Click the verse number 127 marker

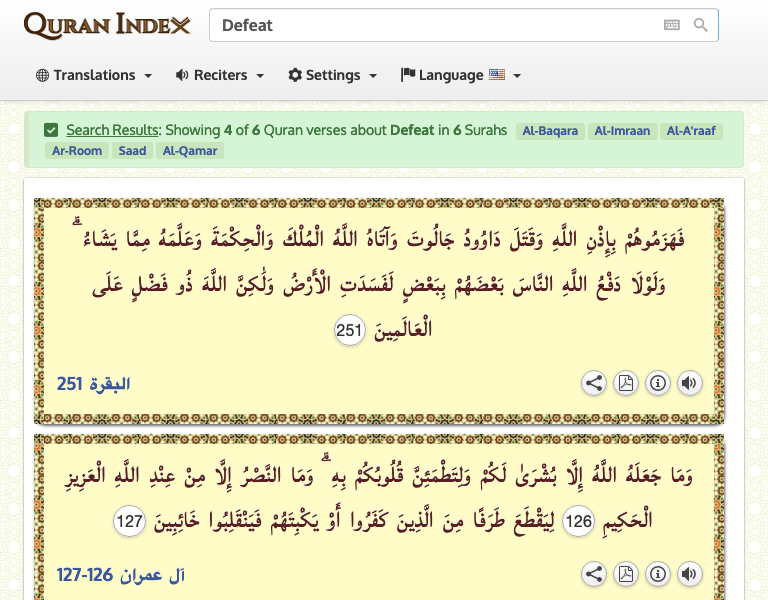click(129, 521)
